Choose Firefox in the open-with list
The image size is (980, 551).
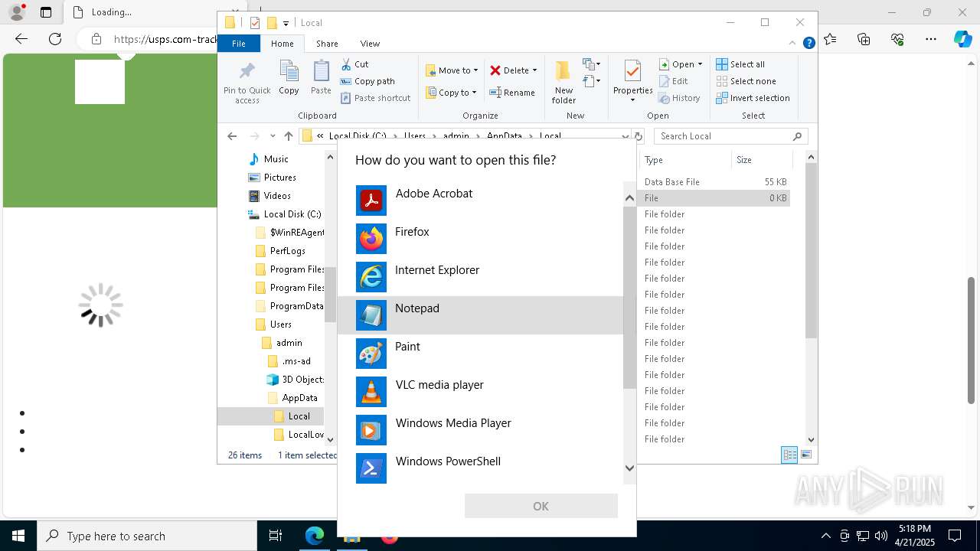pyautogui.click(x=480, y=239)
